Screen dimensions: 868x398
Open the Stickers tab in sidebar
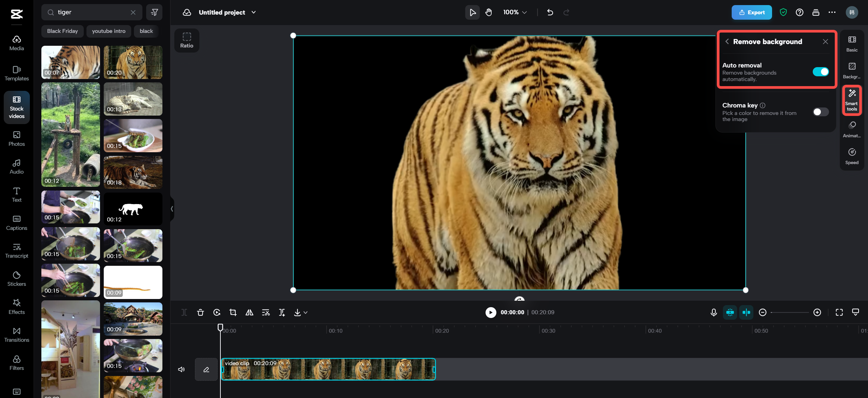(17, 278)
